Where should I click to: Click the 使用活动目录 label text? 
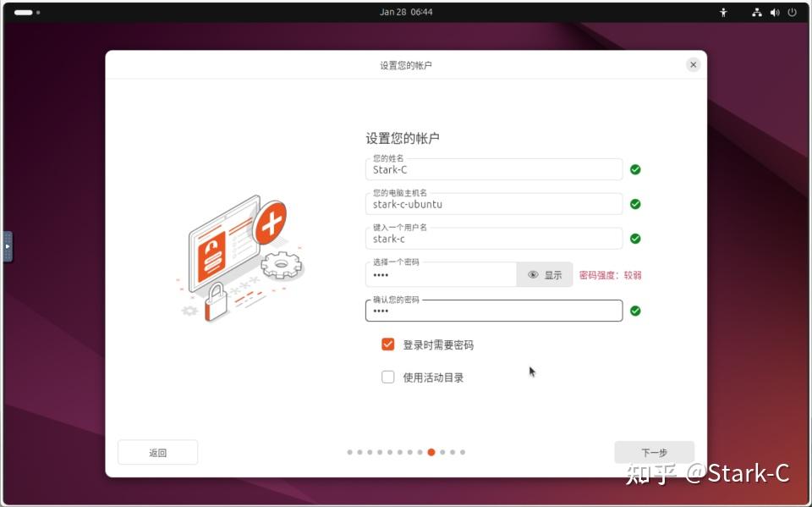(x=433, y=377)
